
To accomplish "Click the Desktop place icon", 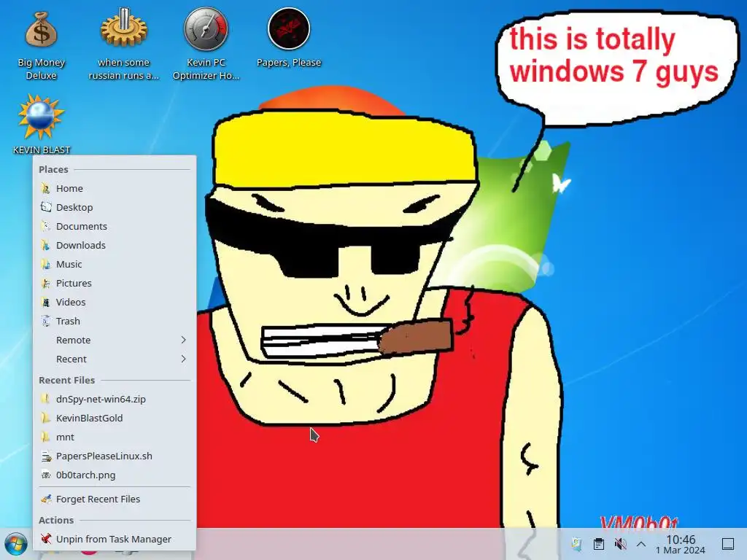I will [x=46, y=208].
